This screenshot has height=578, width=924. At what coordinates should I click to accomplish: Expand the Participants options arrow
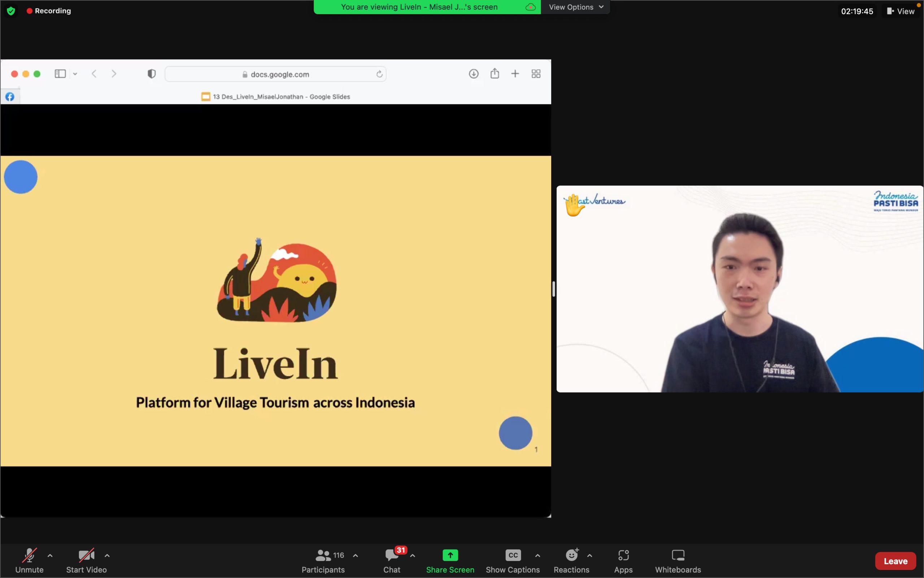(356, 556)
